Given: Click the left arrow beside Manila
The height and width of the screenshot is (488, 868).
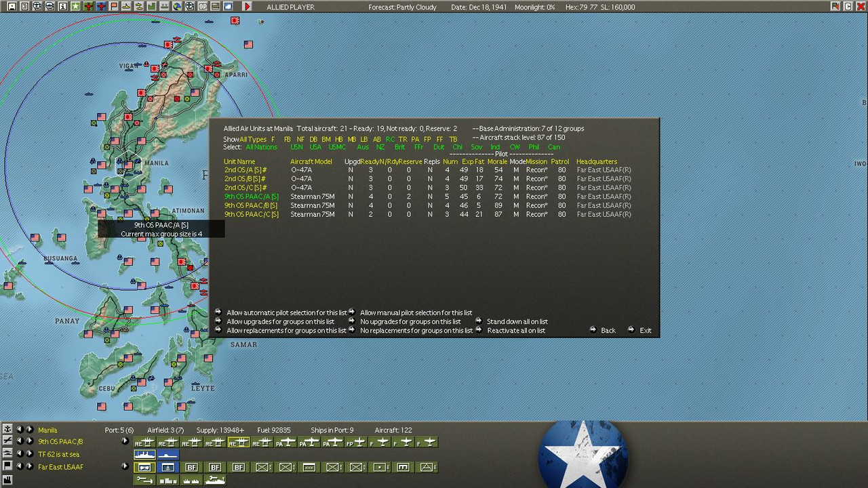Looking at the screenshot, I should pyautogui.click(x=20, y=430).
